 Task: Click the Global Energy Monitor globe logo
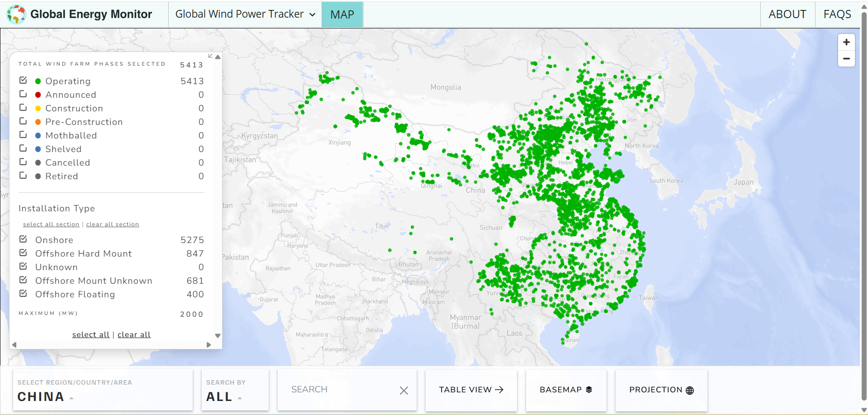(x=16, y=14)
